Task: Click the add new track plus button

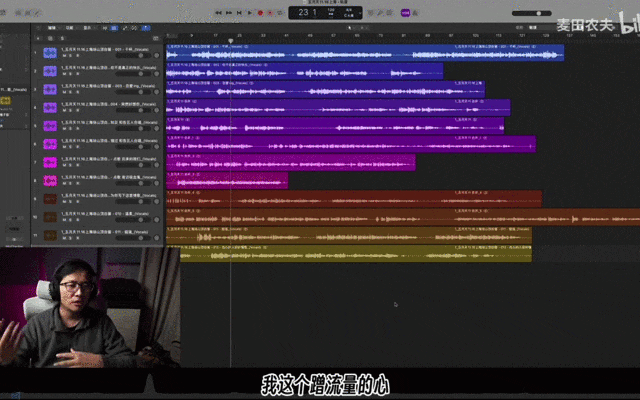Action: tap(38, 38)
